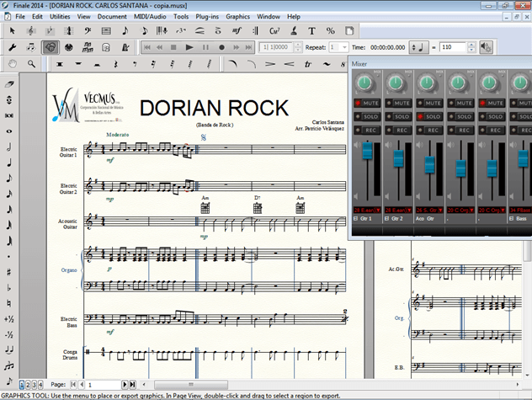Toggle SOLO on the Aco Gtr channel

coord(430,116)
